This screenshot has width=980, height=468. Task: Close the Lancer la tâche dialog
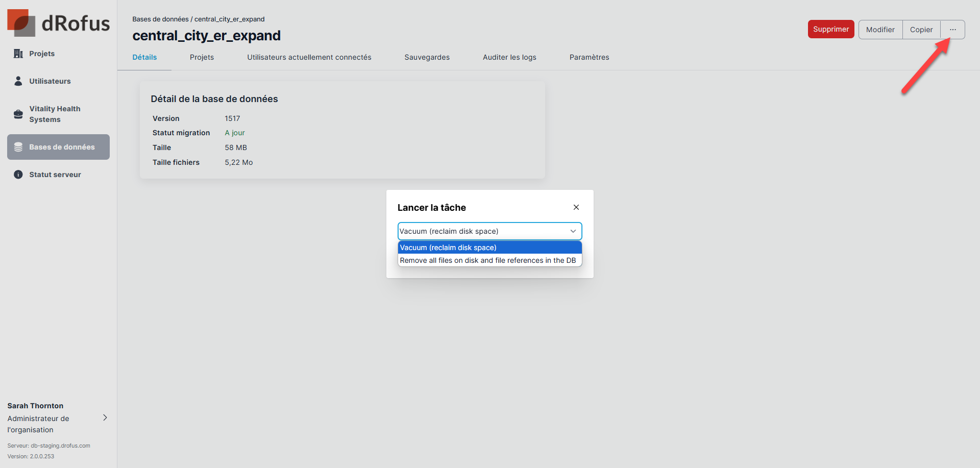click(576, 207)
